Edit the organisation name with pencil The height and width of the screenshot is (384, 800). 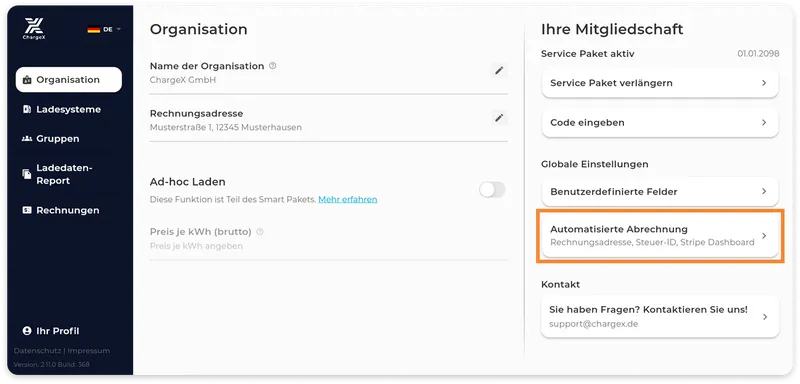point(499,70)
